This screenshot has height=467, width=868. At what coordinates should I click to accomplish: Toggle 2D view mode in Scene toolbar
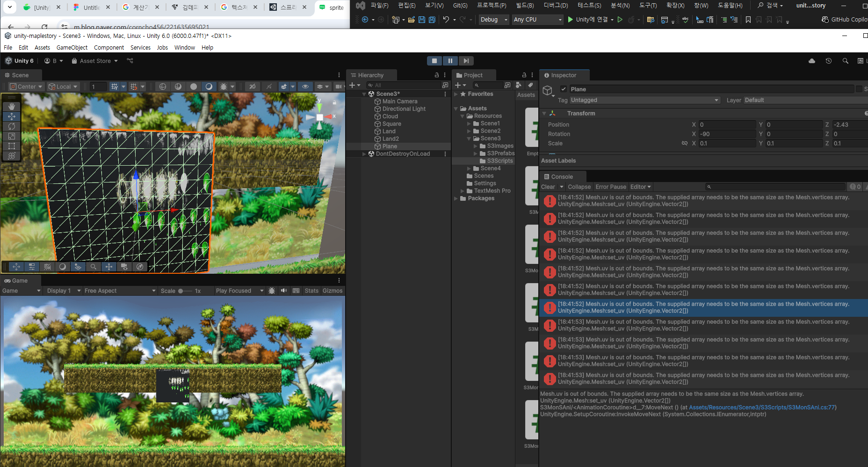click(x=252, y=87)
